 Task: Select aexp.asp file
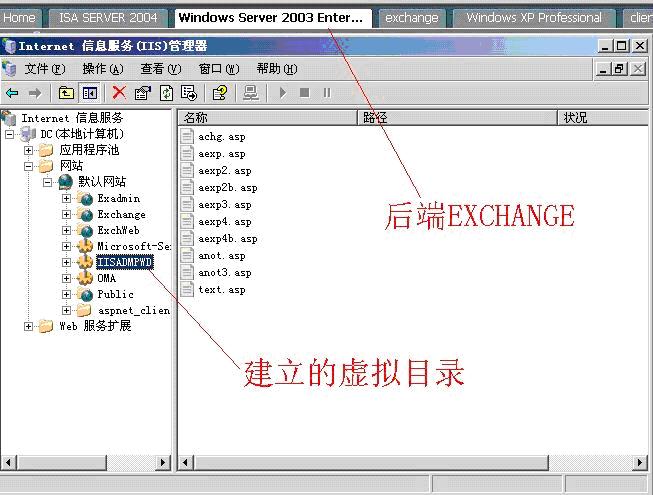tap(222, 154)
